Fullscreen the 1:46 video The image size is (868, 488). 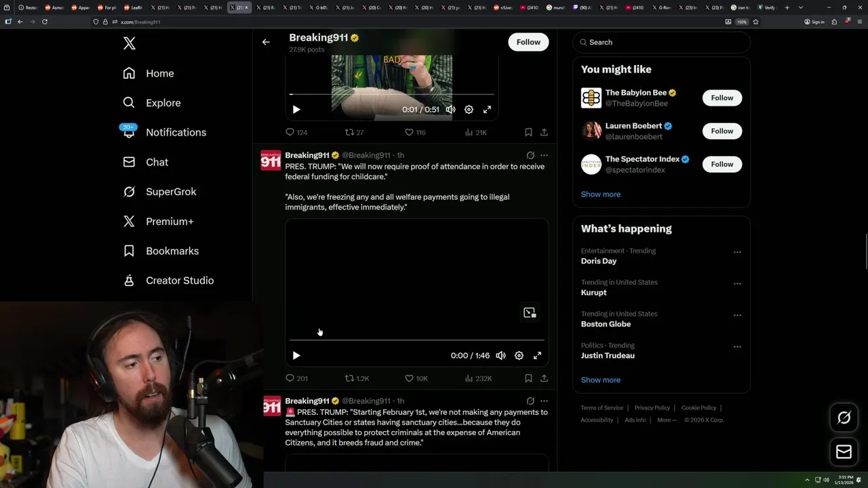pos(537,355)
